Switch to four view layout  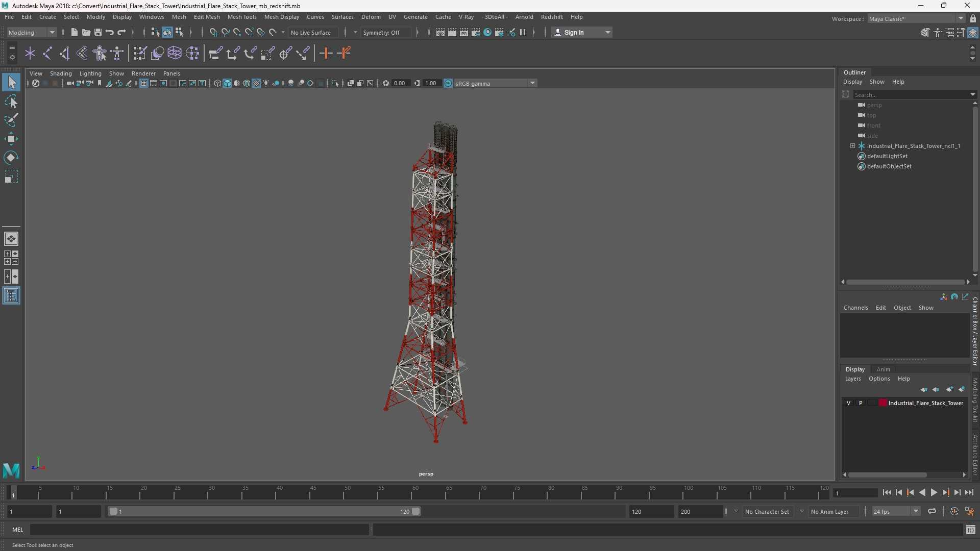[x=11, y=258]
